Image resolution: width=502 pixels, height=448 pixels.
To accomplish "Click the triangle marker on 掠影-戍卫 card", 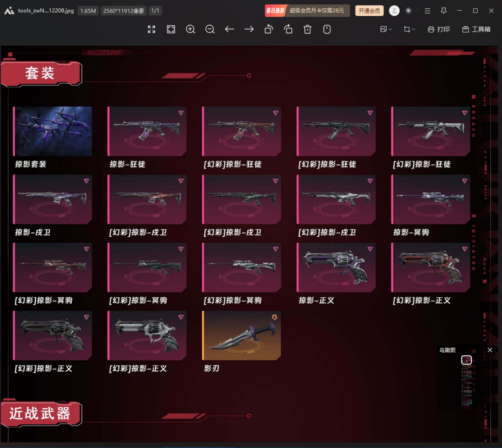I will point(86,181).
